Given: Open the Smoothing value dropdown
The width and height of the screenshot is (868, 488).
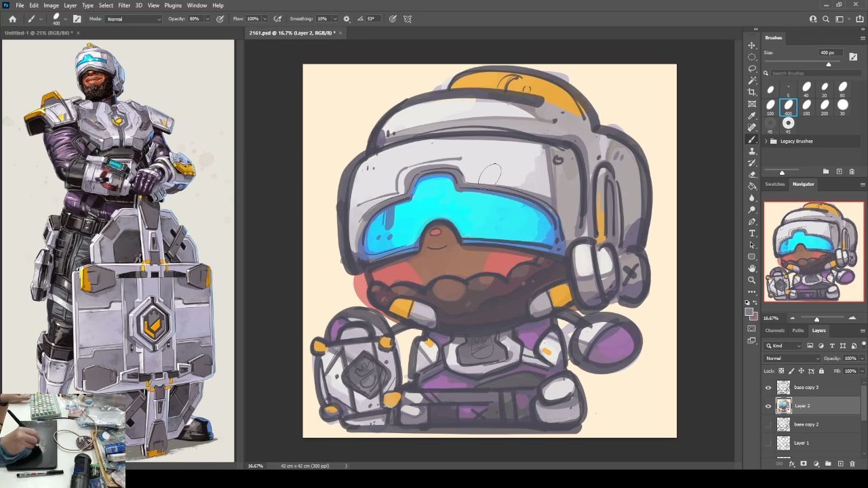Looking at the screenshot, I should pyautogui.click(x=334, y=19).
